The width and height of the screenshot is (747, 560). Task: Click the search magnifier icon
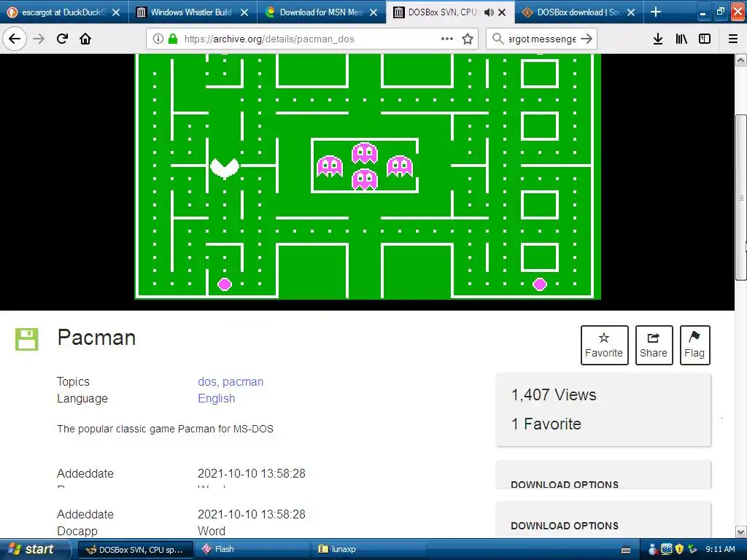click(x=498, y=39)
